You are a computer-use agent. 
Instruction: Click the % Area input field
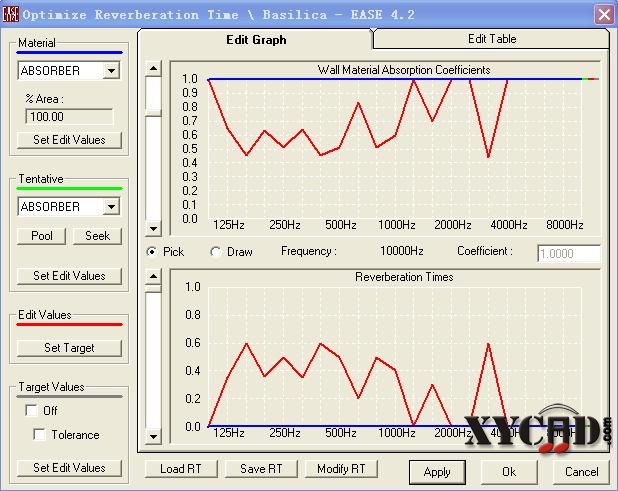[x=69, y=117]
